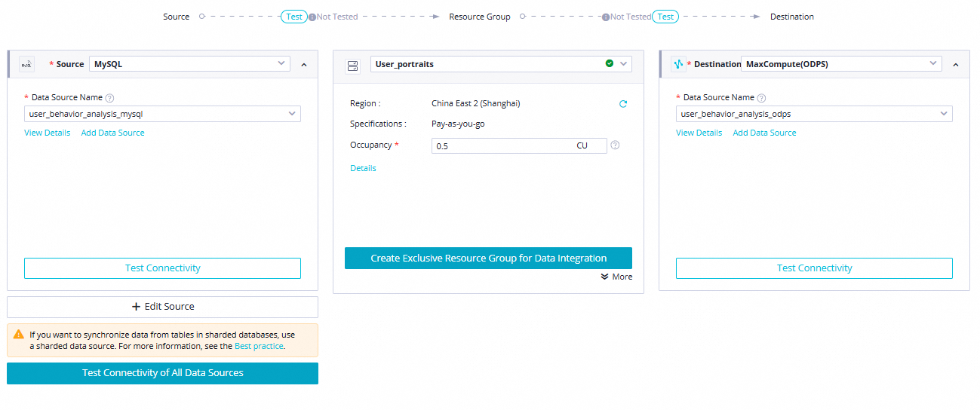Click Create Exclusive Resource Group for Data Integration

pyautogui.click(x=488, y=258)
